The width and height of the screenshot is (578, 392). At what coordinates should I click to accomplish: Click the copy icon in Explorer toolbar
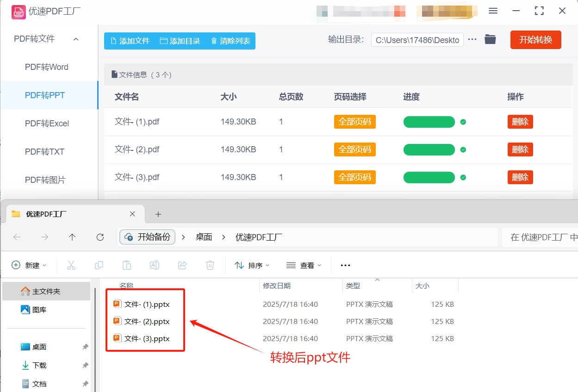(x=99, y=265)
